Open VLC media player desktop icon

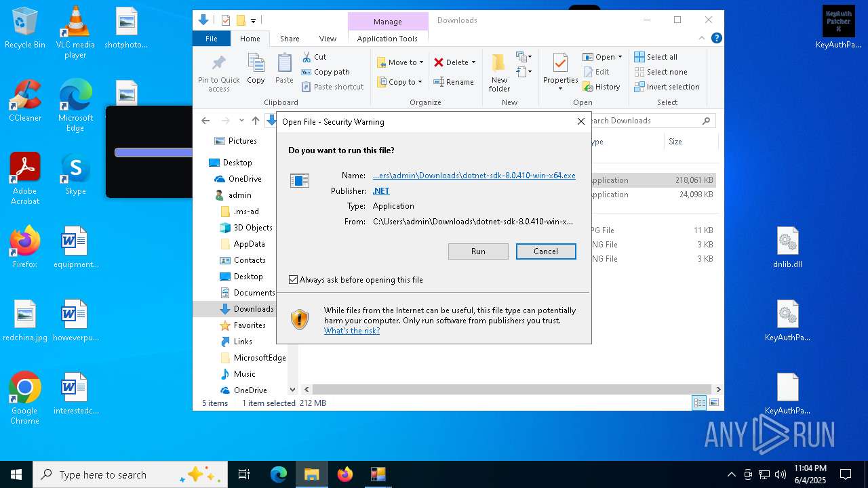pyautogui.click(x=75, y=33)
